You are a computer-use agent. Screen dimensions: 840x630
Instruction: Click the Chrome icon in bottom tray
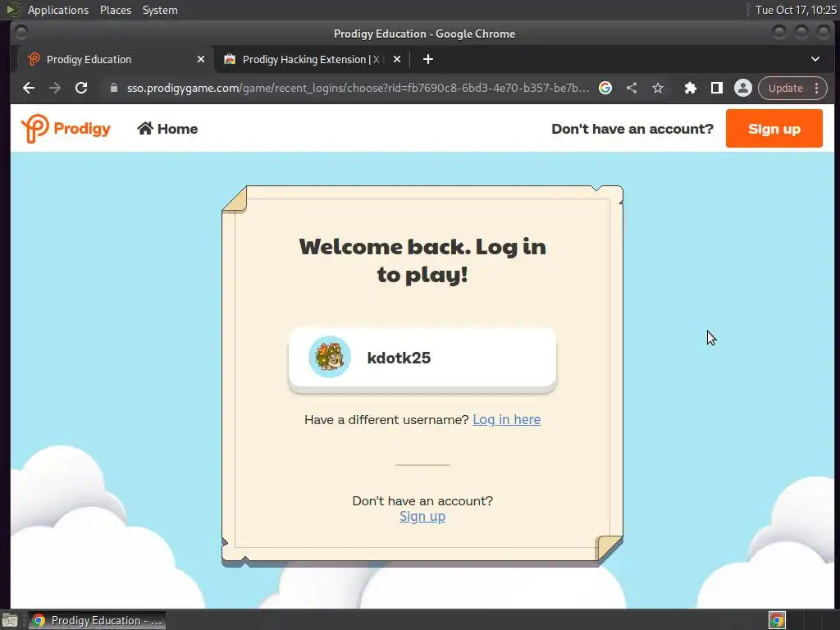777,620
